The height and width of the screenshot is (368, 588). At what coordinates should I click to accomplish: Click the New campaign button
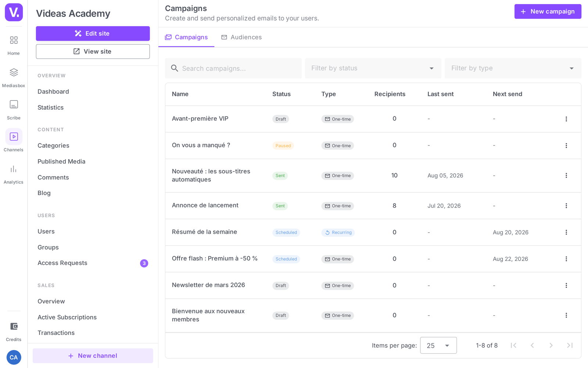(x=548, y=11)
